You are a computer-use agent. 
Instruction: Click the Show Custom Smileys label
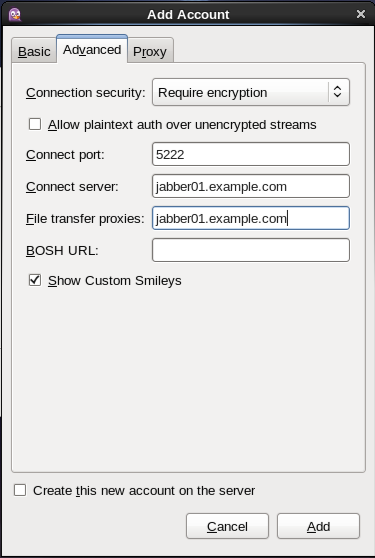[x=115, y=281]
